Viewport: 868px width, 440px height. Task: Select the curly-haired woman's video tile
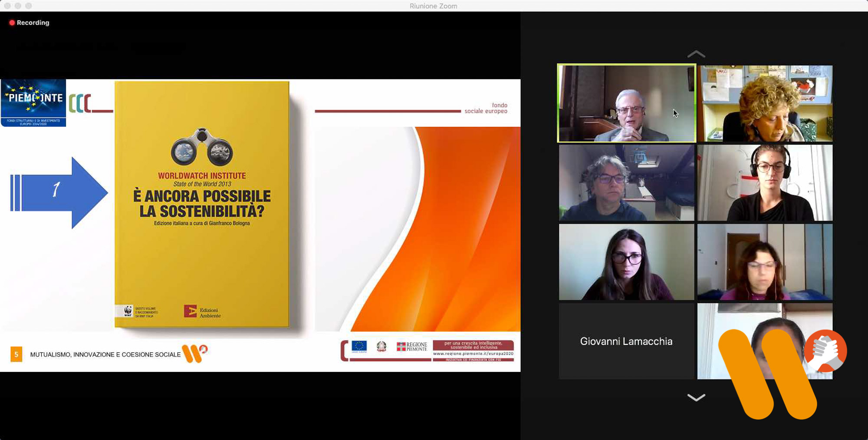pos(765,103)
